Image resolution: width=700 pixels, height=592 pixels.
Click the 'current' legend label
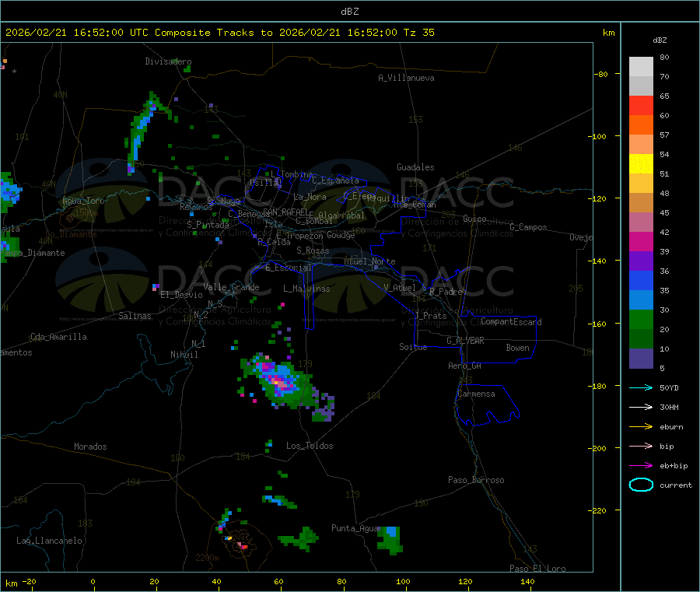[x=676, y=485]
